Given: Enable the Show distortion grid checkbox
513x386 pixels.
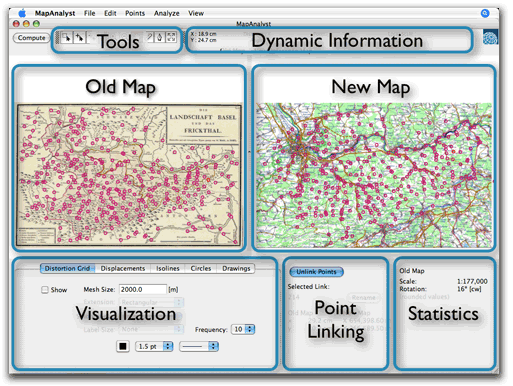Looking at the screenshot, I should (x=45, y=290).
